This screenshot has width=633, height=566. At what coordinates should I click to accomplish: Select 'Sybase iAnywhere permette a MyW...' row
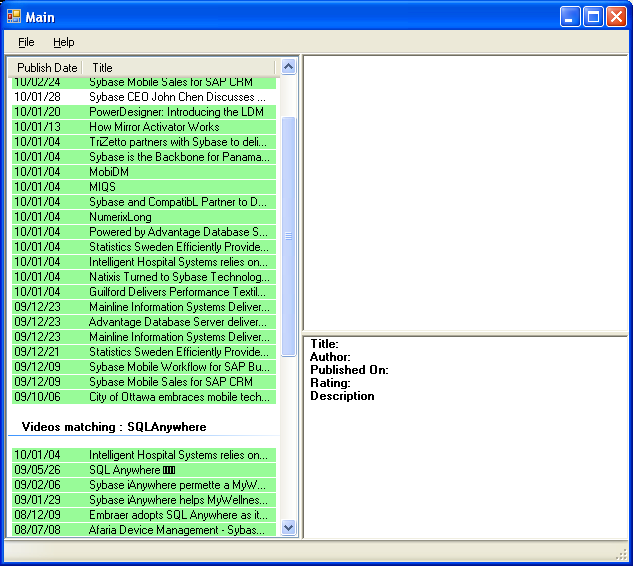click(144, 485)
